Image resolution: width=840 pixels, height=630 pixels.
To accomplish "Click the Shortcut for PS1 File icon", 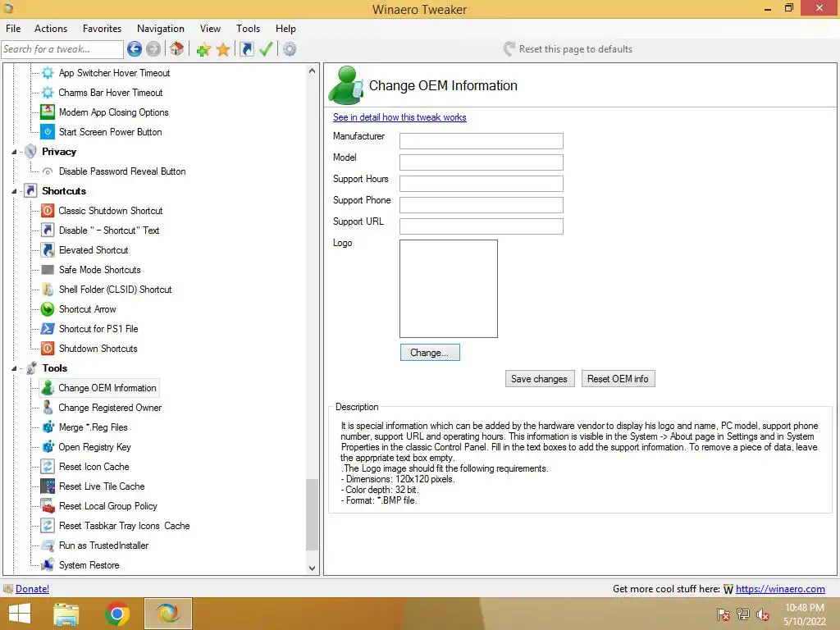I will click(48, 329).
